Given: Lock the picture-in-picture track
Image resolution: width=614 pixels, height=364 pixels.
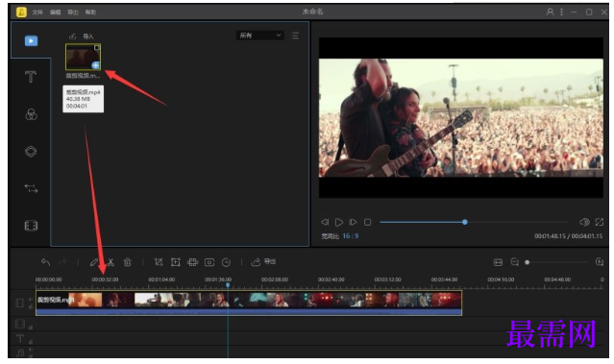Looking at the screenshot, I should coord(31,327).
